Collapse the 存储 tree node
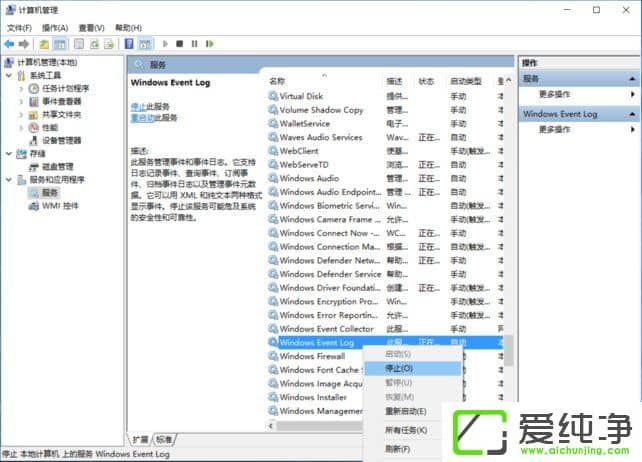This screenshot has height=462, width=642. [9, 154]
